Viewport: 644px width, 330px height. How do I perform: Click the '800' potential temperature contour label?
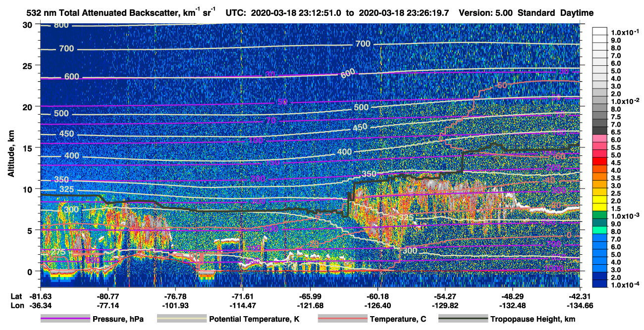tap(61, 25)
